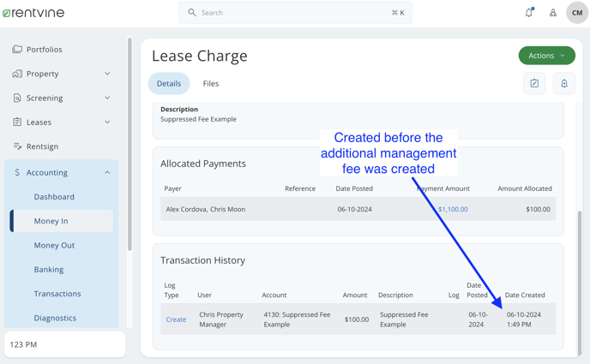This screenshot has height=364, width=590.
Task: Go to Money Out in sidebar
Action: coord(54,245)
